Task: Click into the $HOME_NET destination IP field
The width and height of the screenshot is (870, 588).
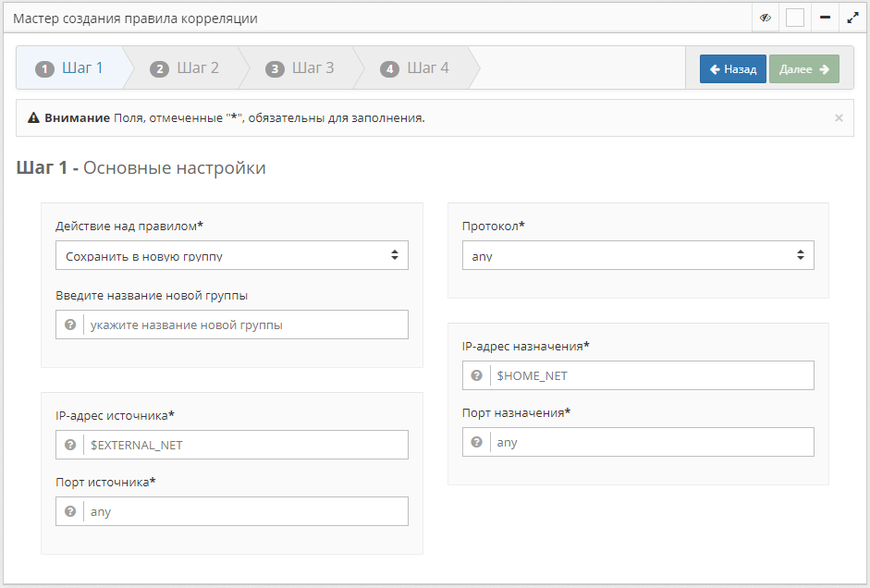Action: (652, 375)
